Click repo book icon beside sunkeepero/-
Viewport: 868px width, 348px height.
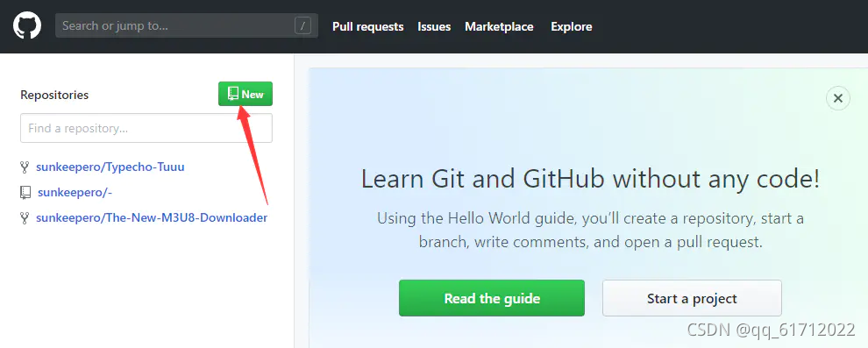(x=25, y=193)
